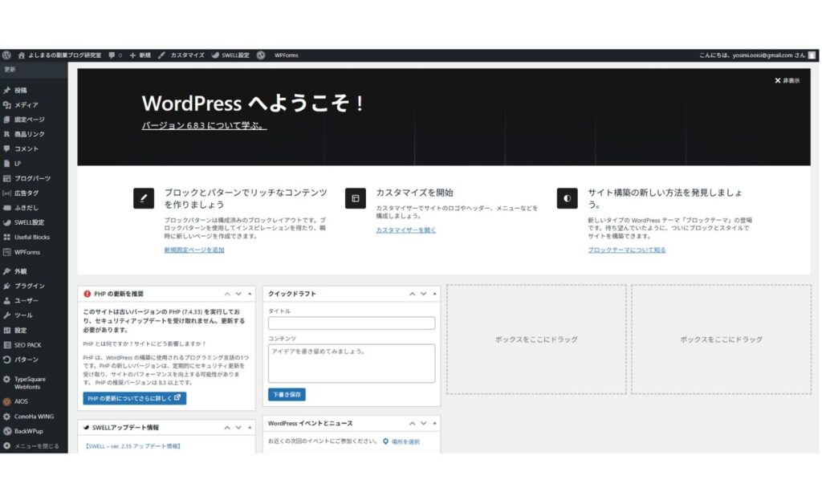Click the WordPress logo in admin bar
The image size is (822, 504).
(6, 55)
